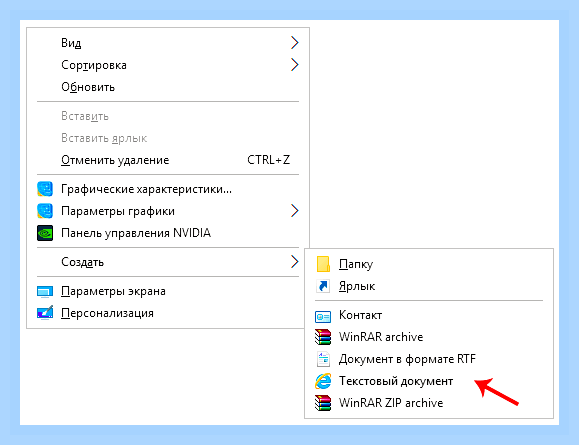Click the shortcut arrow icon beside Ярлык

[x=323, y=286]
